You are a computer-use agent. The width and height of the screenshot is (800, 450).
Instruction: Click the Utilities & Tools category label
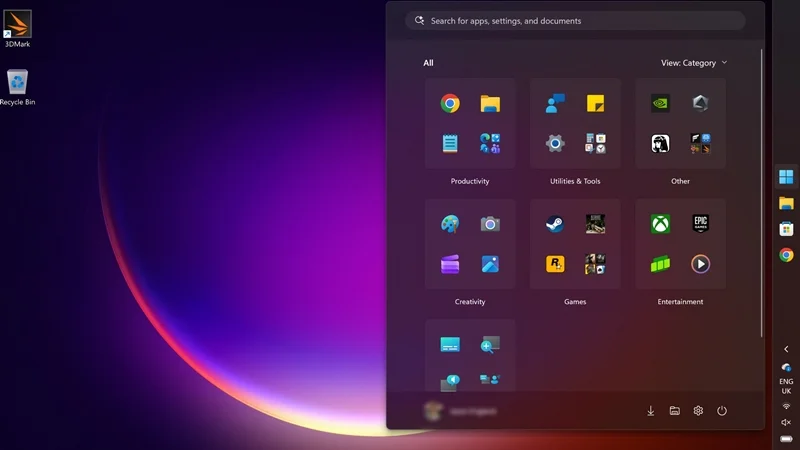(x=575, y=181)
